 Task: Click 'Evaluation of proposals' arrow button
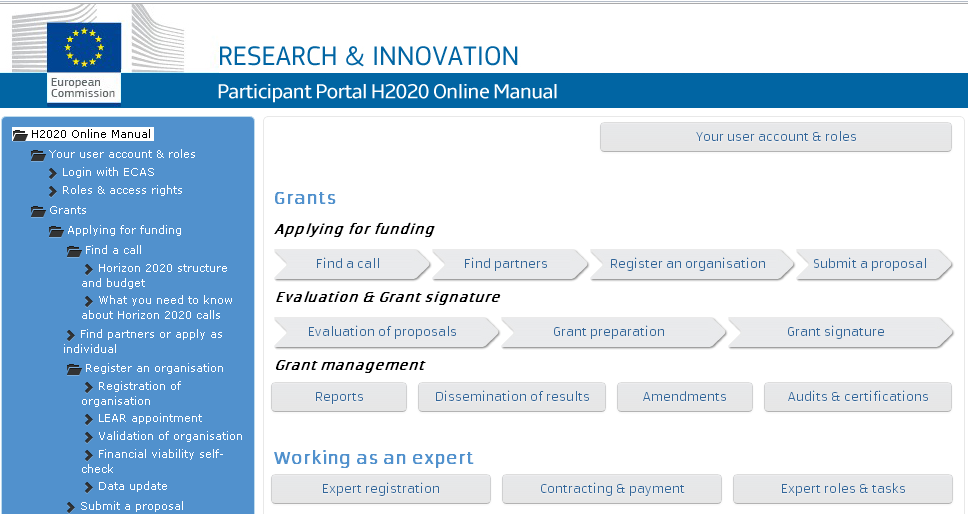(x=386, y=332)
